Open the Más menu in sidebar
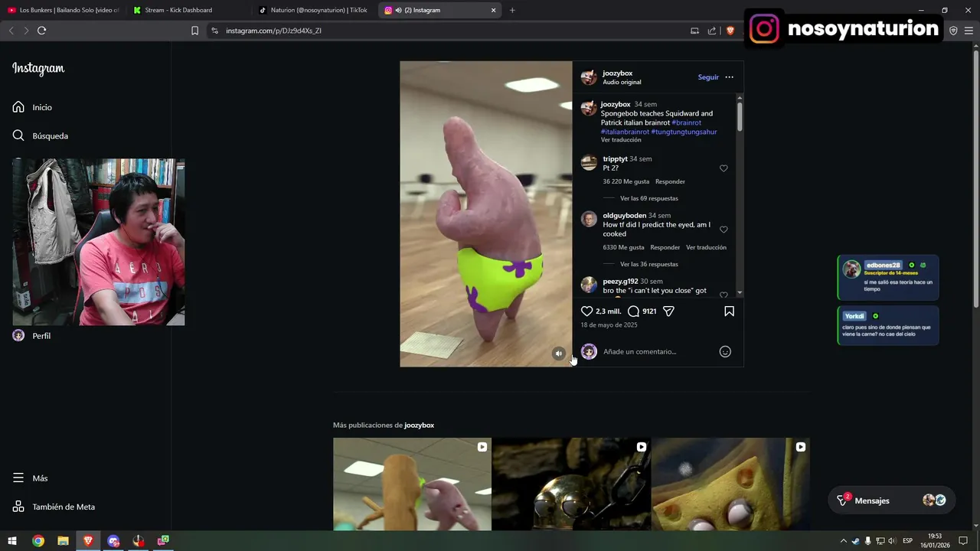This screenshot has width=980, height=551. click(x=30, y=478)
